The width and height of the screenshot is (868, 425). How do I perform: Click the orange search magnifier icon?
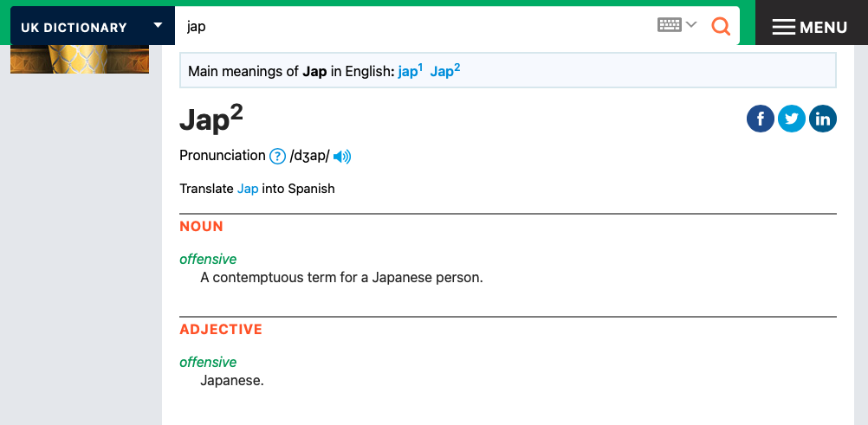[721, 26]
